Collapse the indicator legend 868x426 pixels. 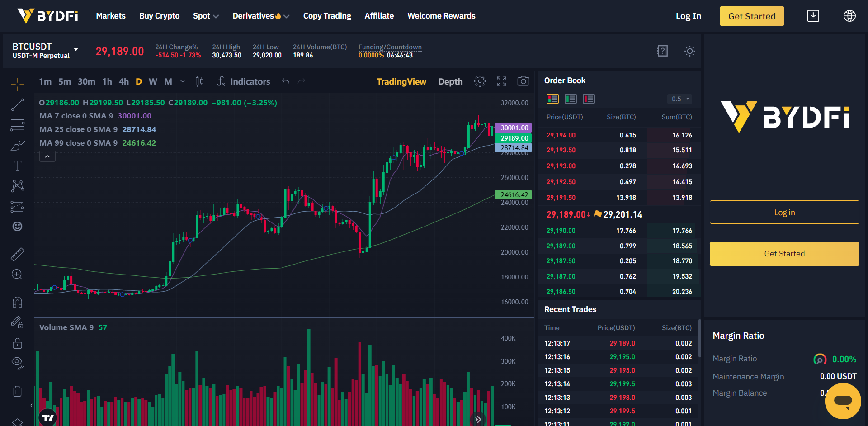47,156
